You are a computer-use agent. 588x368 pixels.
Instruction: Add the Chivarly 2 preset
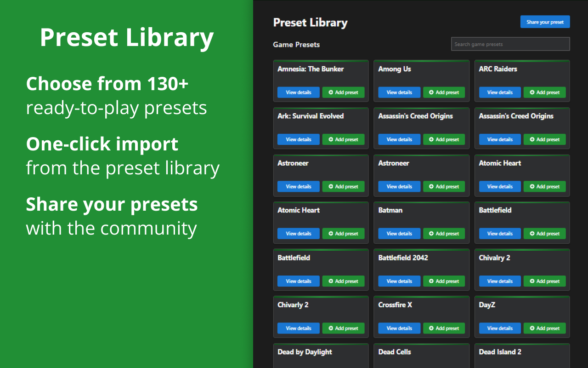point(343,328)
